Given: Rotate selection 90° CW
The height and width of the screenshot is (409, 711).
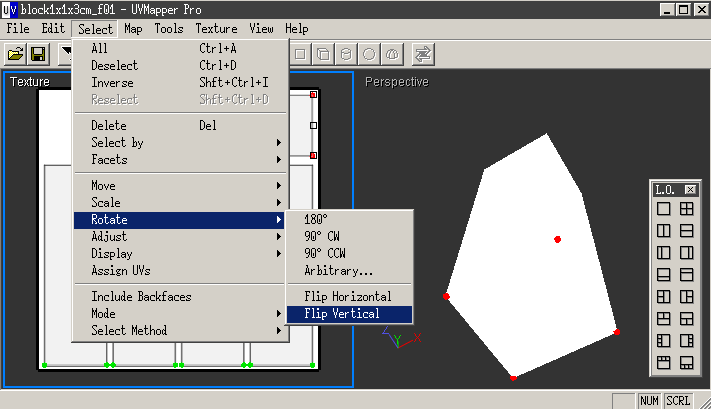Looking at the screenshot, I should [x=350, y=237].
